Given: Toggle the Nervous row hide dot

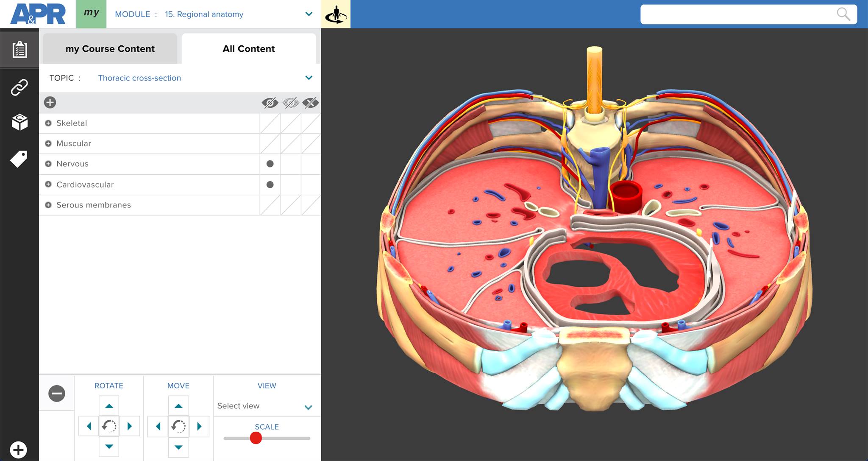Looking at the screenshot, I should click(270, 164).
